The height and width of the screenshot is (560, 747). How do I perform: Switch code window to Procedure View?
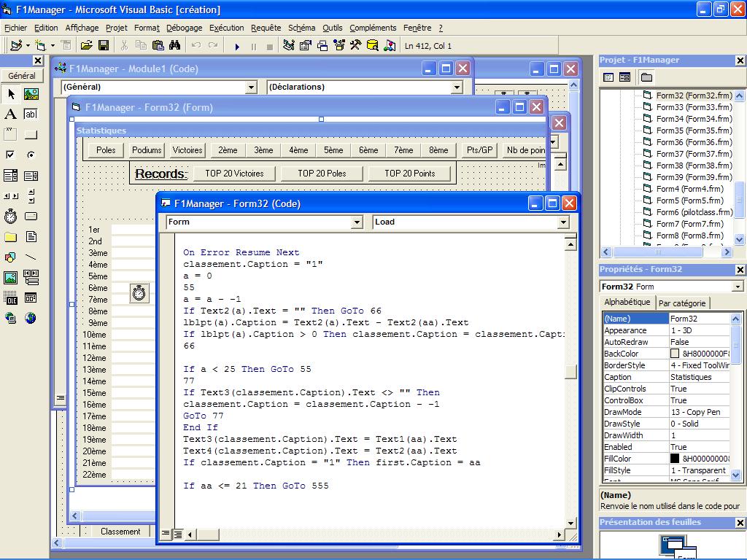click(x=166, y=534)
